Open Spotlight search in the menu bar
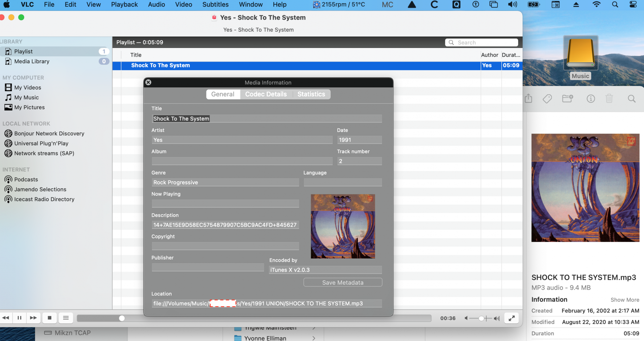 point(615,5)
